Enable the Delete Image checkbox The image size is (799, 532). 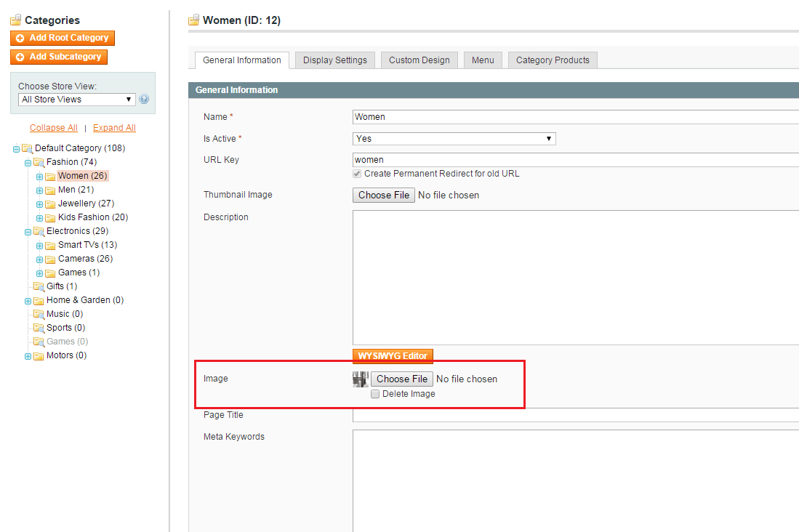click(x=375, y=394)
